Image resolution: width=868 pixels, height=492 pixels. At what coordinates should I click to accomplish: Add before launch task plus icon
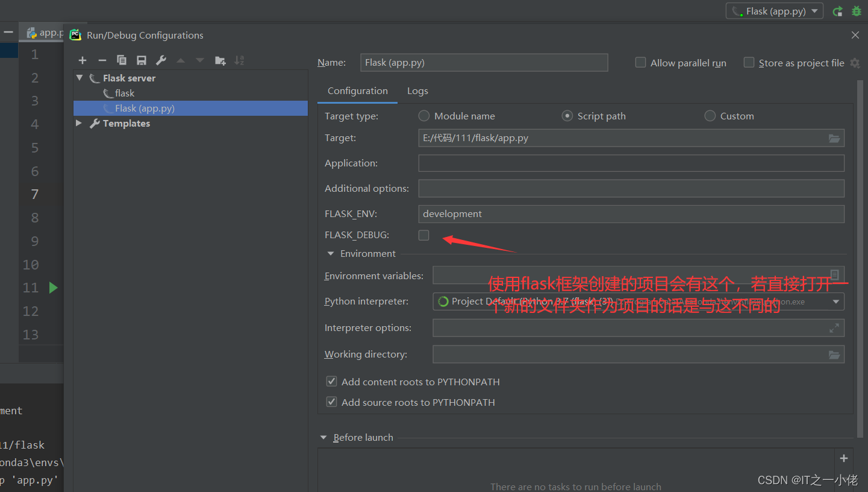[844, 458]
